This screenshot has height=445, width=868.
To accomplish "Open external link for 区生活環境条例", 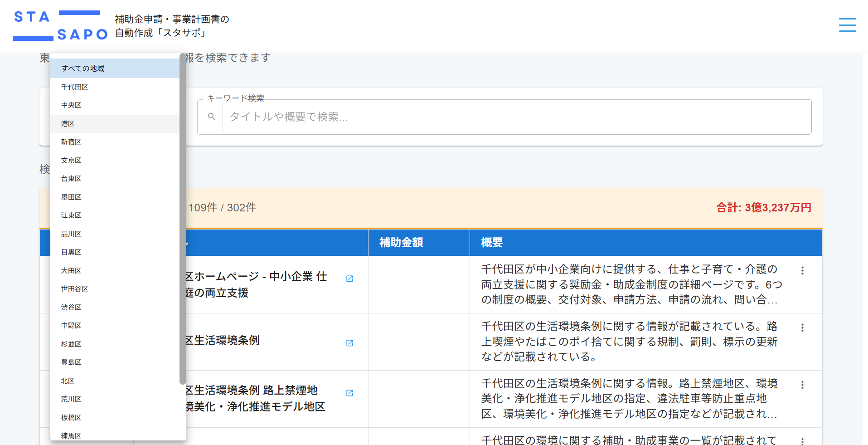I will 349,343.
